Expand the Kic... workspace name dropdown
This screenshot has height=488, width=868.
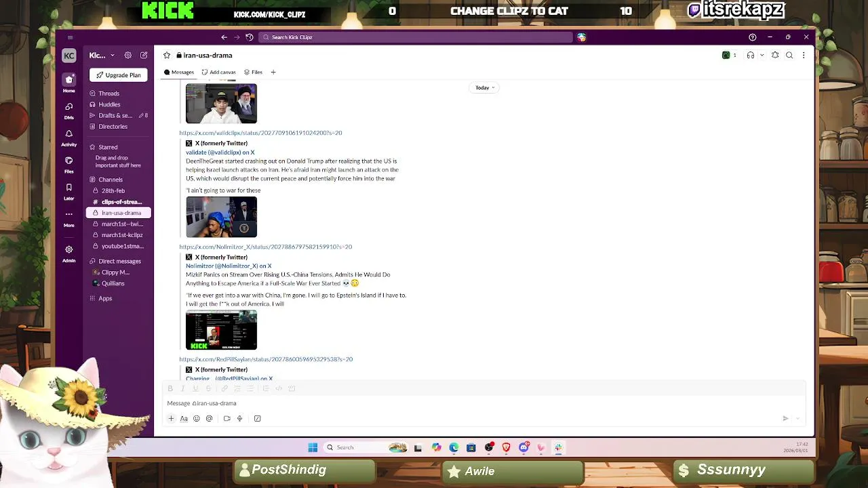coord(102,56)
